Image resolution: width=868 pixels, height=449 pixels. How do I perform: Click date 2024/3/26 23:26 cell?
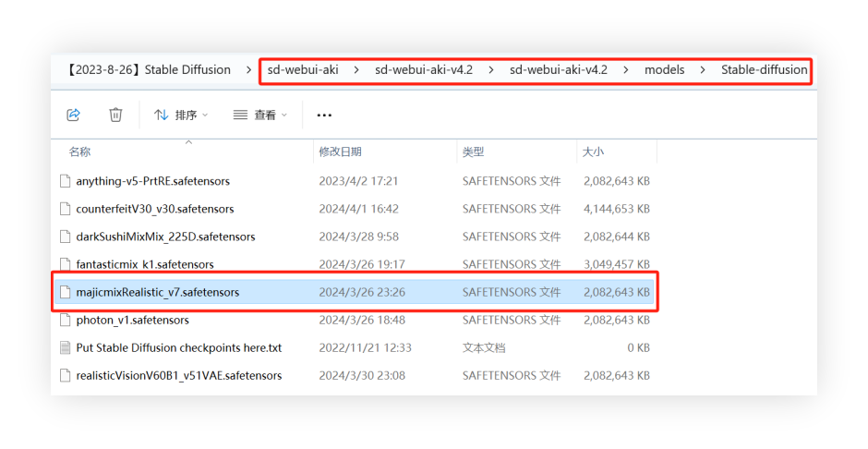point(362,292)
